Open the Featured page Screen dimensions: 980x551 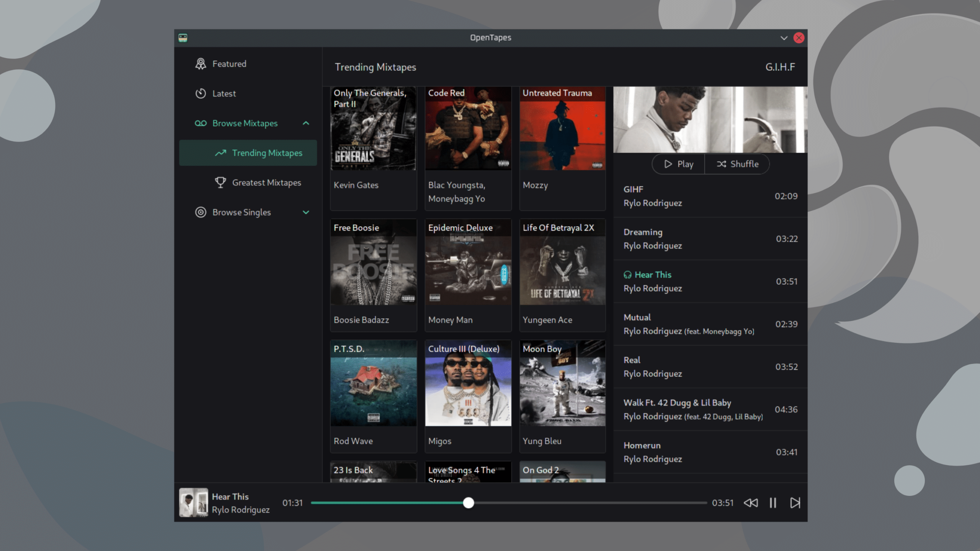coord(248,64)
